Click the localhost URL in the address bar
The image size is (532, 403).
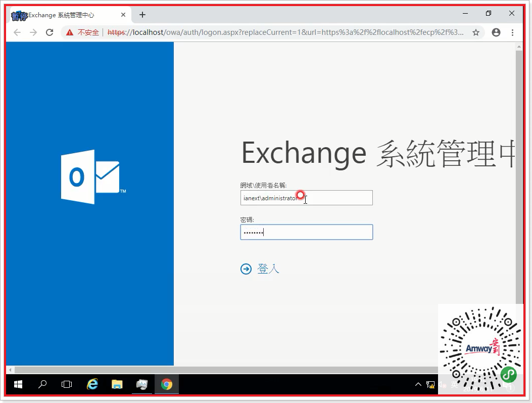[x=285, y=32]
